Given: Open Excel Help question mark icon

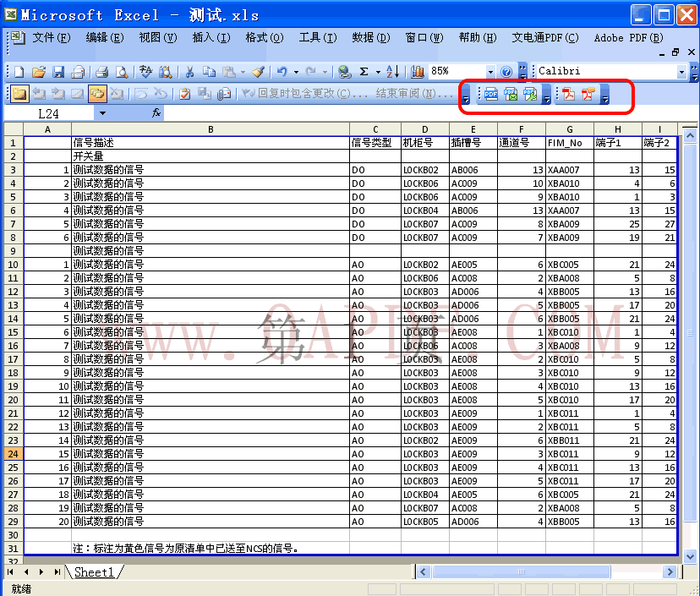Looking at the screenshot, I should coord(506,71).
